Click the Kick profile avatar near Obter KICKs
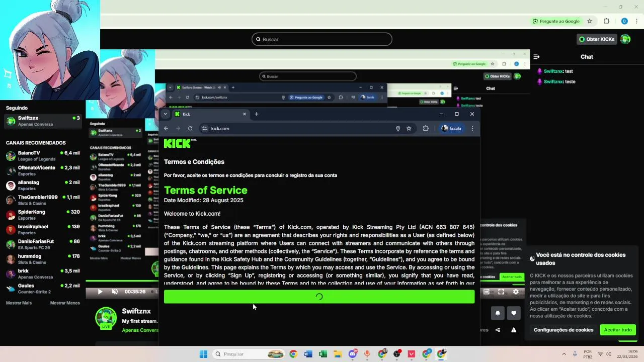 tap(625, 39)
